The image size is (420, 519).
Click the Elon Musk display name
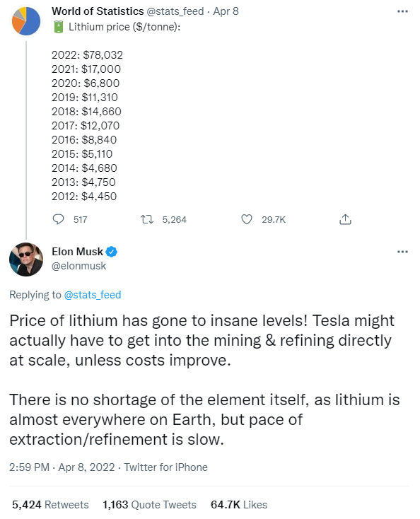point(78,252)
